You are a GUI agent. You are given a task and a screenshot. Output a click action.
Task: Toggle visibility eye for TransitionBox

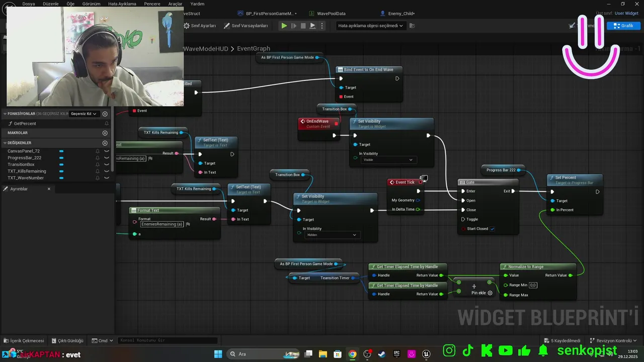coord(106,164)
